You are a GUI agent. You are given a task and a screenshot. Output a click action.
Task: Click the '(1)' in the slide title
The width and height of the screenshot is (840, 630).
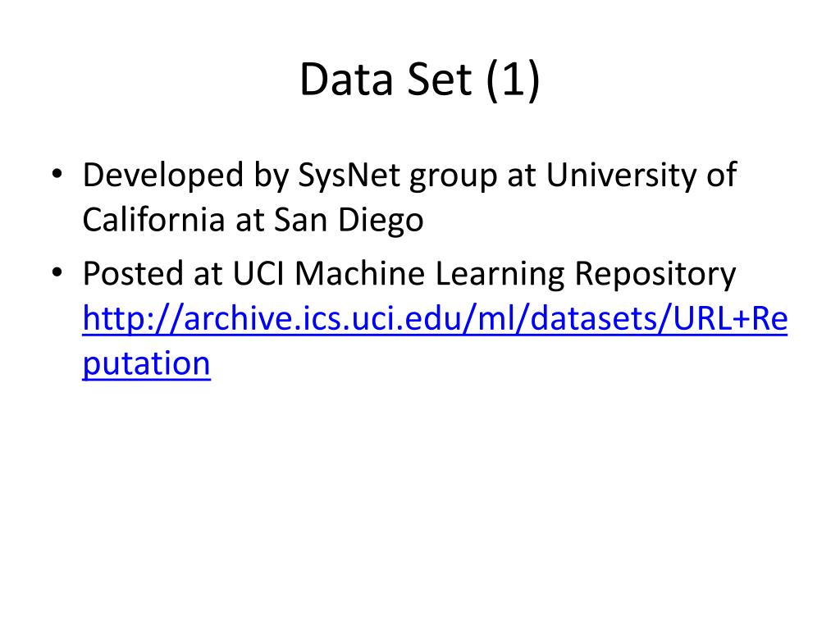click(513, 80)
